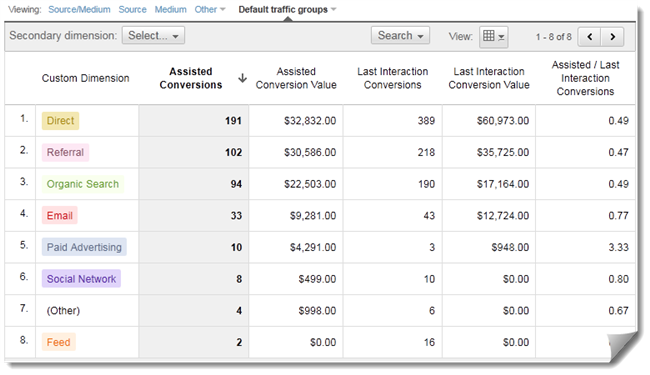Open the Search dropdown button
The height and width of the screenshot is (375, 650).
click(400, 36)
